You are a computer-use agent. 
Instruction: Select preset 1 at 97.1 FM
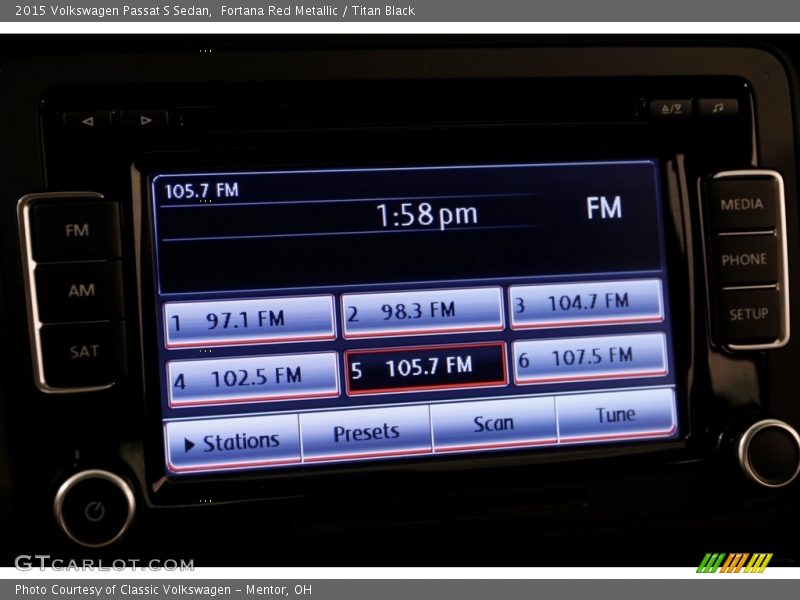tap(250, 321)
